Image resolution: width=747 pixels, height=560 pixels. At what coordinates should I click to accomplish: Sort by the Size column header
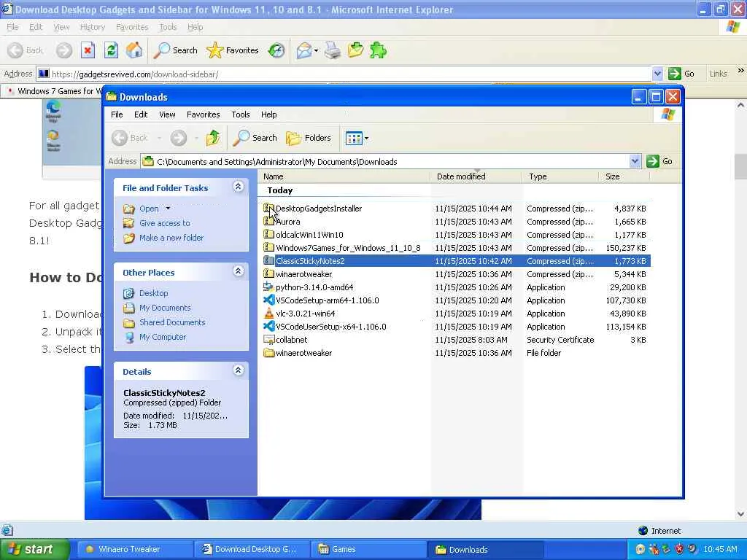coord(624,176)
